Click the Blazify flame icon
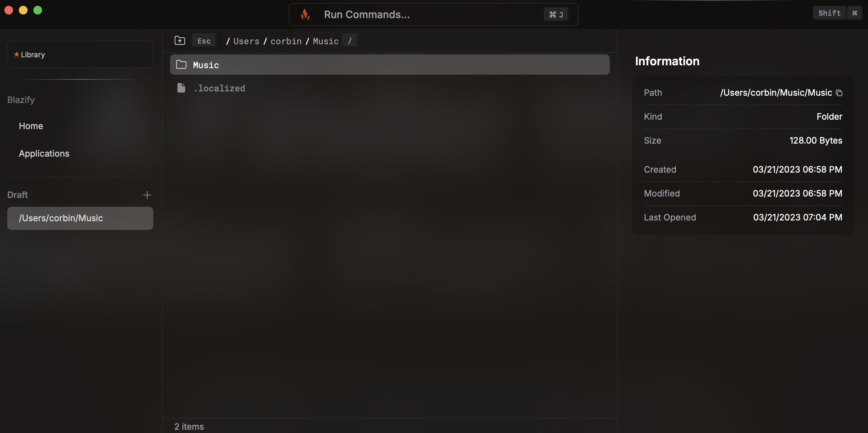 tap(305, 15)
